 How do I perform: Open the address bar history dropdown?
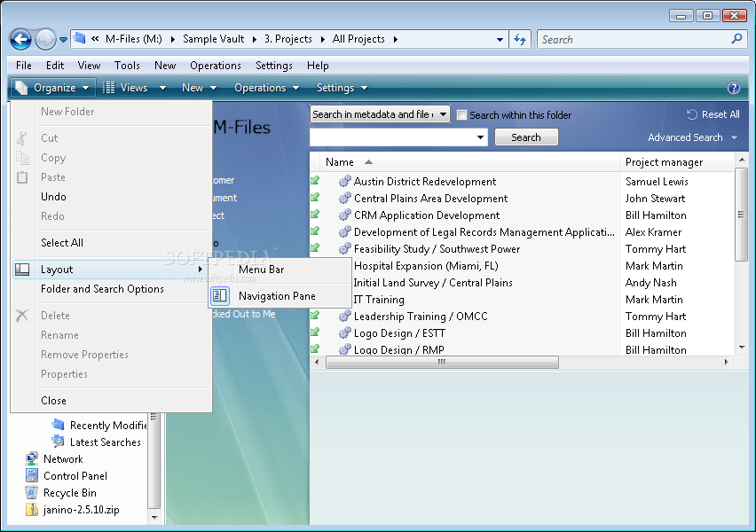click(500, 40)
